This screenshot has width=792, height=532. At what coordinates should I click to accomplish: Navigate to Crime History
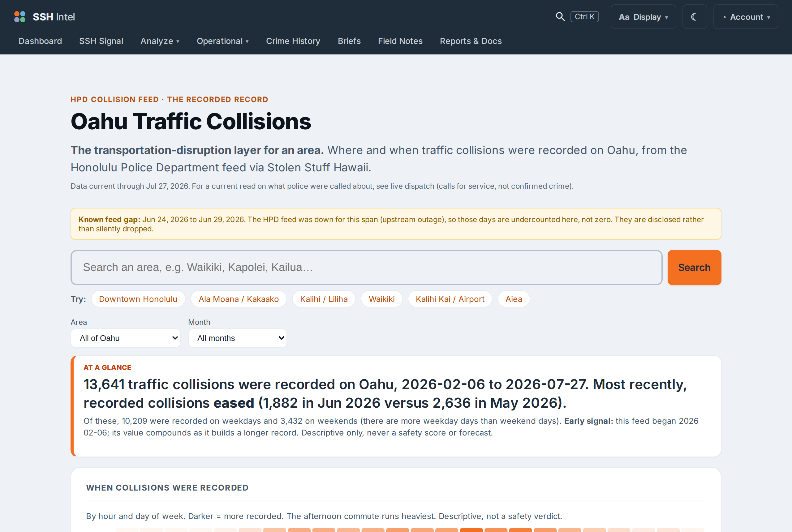[x=293, y=41]
